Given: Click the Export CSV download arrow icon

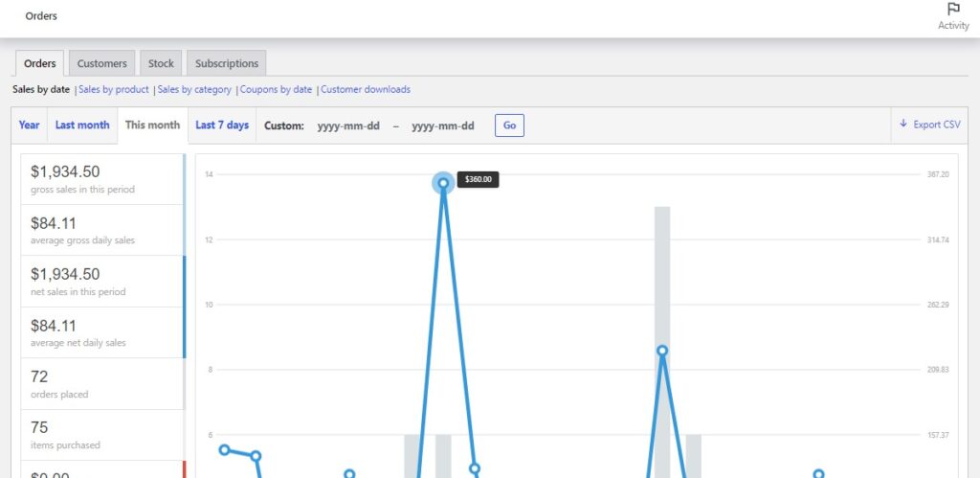Looking at the screenshot, I should [x=903, y=124].
